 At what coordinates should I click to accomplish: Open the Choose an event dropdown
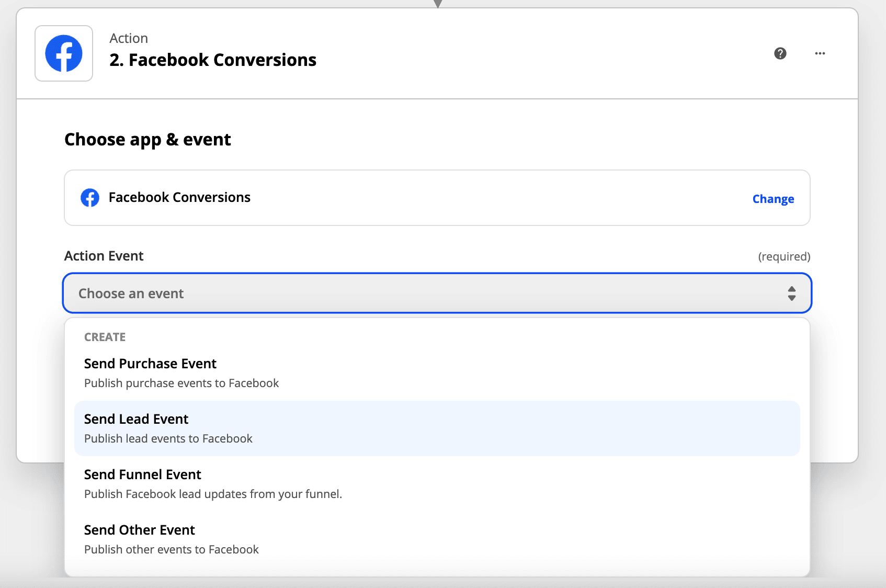(x=437, y=293)
